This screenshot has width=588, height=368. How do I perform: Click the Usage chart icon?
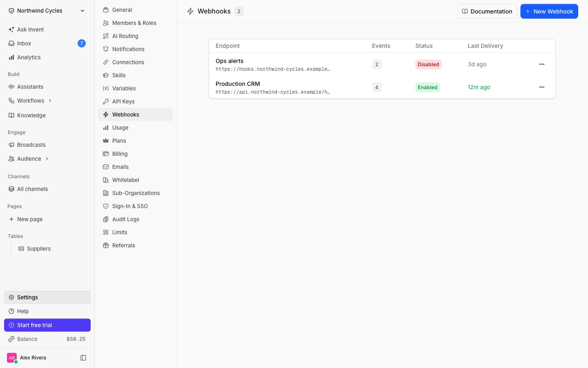tap(106, 128)
